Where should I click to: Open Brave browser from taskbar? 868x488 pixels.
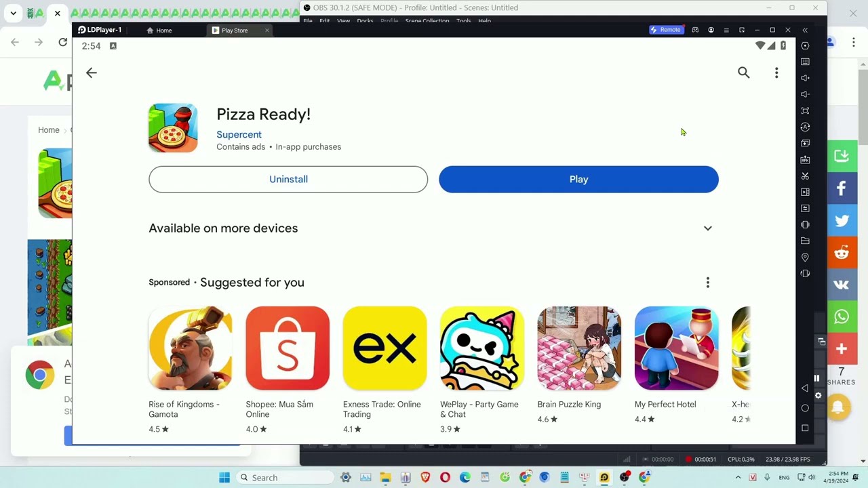(x=425, y=477)
